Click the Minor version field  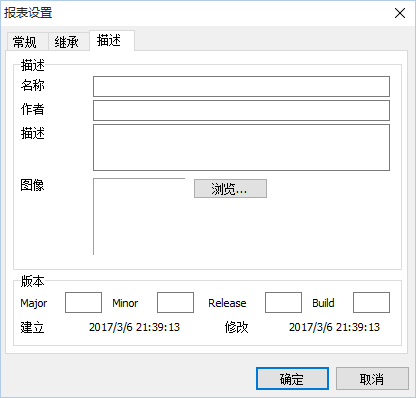pos(175,303)
